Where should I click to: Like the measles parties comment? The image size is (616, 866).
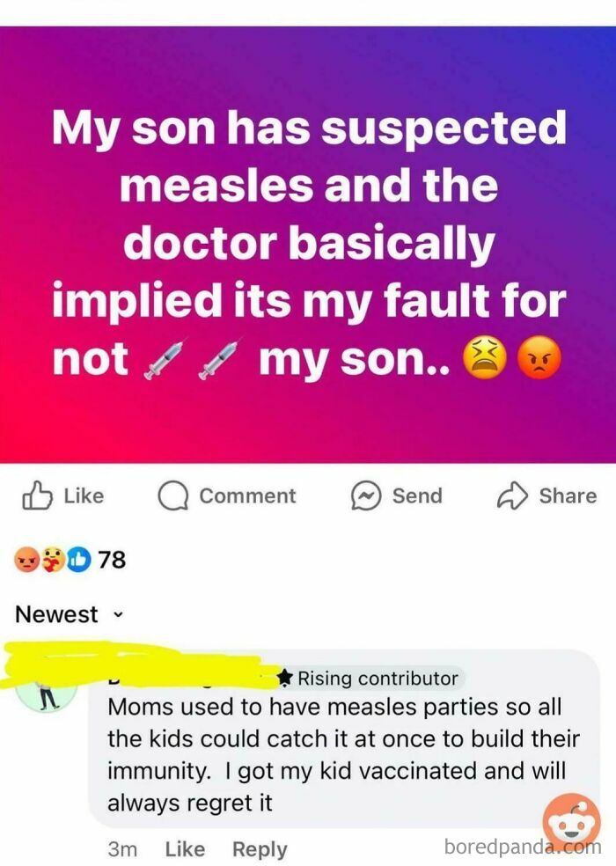(184, 849)
